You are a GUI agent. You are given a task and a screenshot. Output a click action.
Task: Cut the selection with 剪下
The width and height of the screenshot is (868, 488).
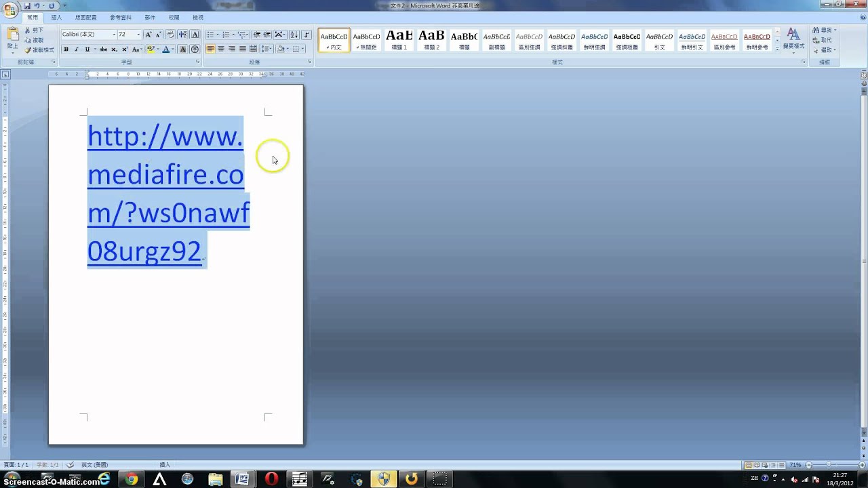click(34, 30)
